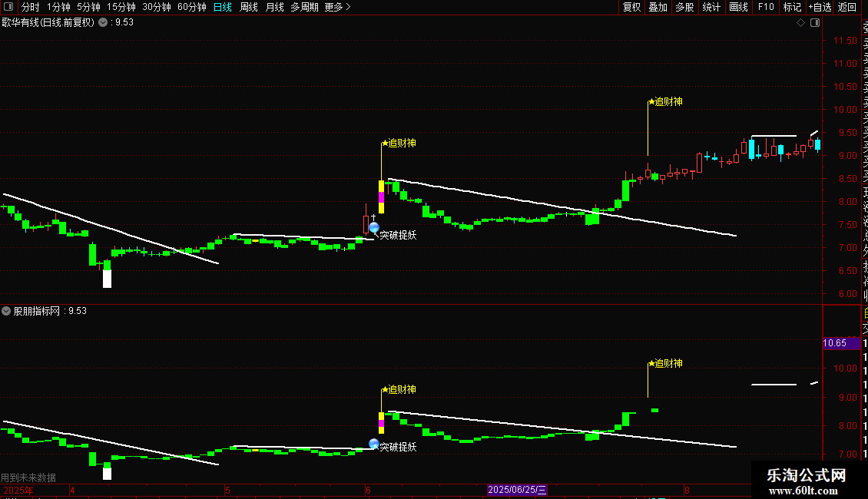Click the 标记 mark button
Viewport: 868px width, 499px height.
[792, 7]
